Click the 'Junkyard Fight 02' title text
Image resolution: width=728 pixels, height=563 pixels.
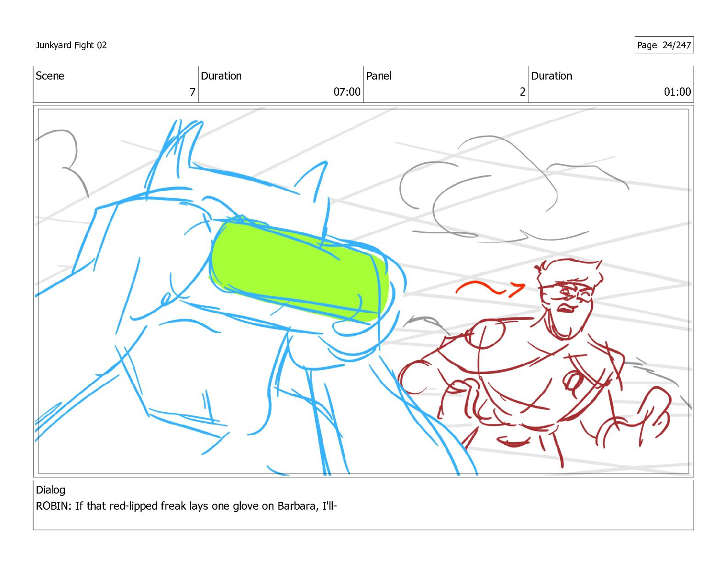[x=71, y=45]
